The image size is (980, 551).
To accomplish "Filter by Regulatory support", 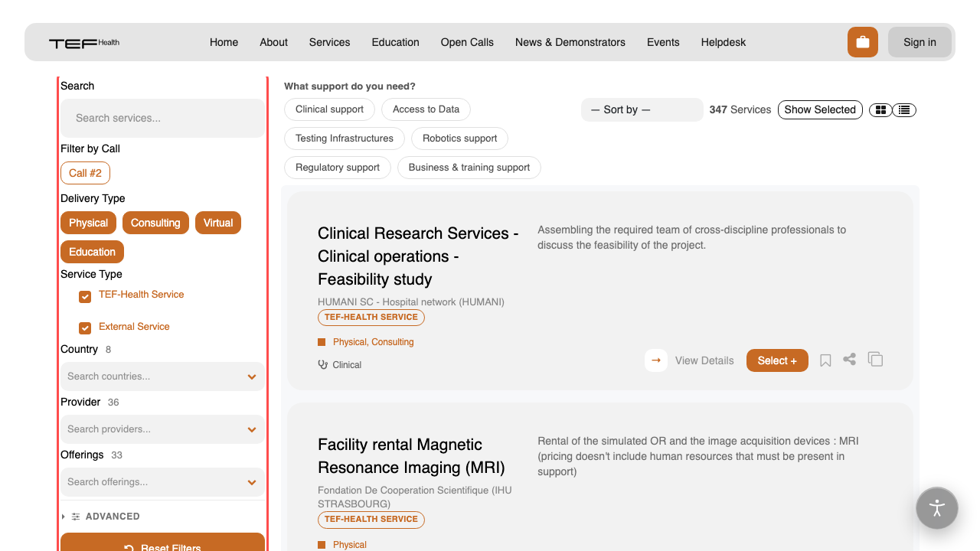I will (x=338, y=168).
